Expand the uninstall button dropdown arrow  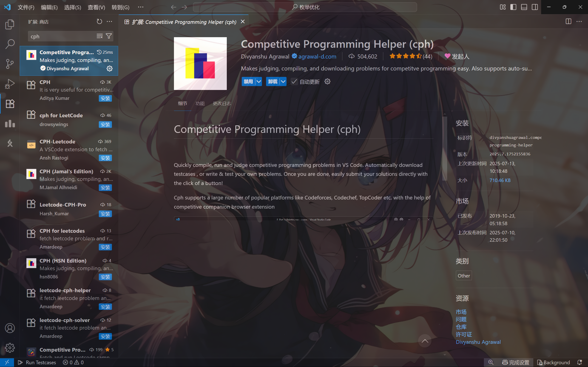(x=283, y=81)
